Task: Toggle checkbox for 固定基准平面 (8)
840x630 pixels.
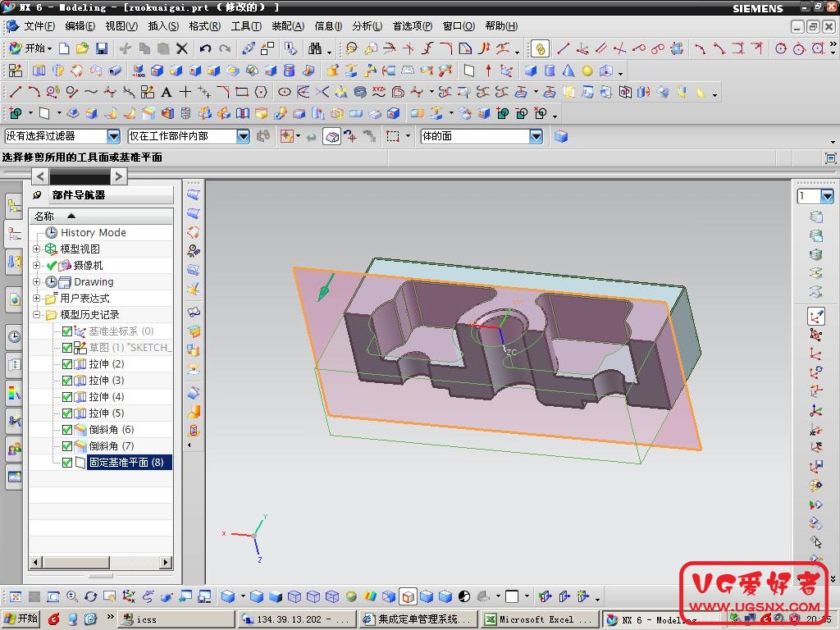Action: pos(67,463)
